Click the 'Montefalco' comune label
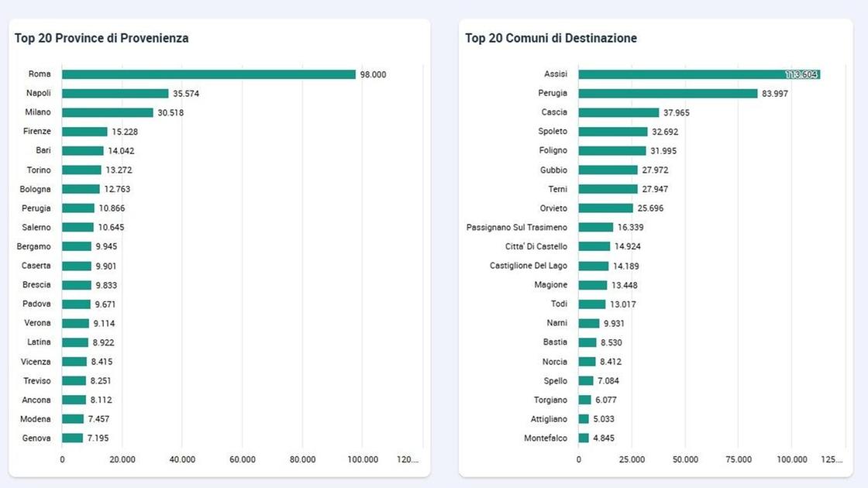 [x=546, y=438]
